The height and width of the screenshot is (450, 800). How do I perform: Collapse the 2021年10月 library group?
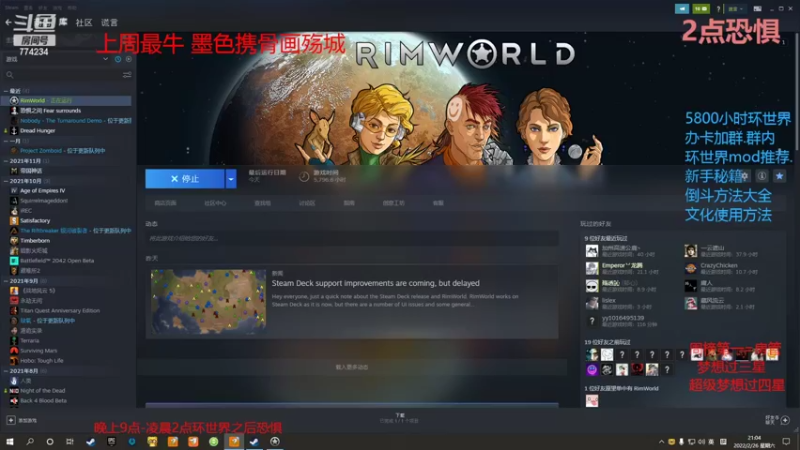(x=6, y=181)
